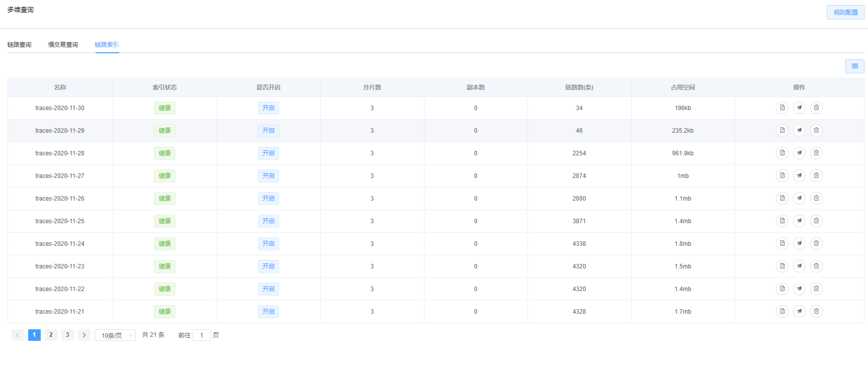Screen dimensions: 868x368
Task: Click the 索引状态 column header
Action: [x=165, y=87]
